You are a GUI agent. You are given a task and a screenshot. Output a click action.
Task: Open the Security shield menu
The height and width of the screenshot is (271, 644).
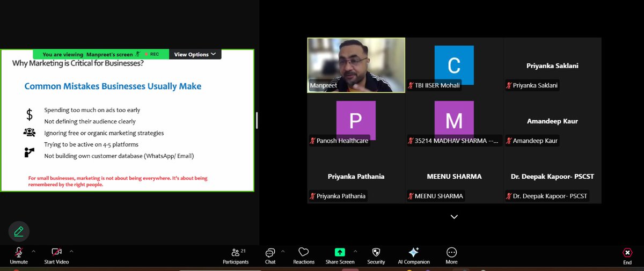coord(376,255)
